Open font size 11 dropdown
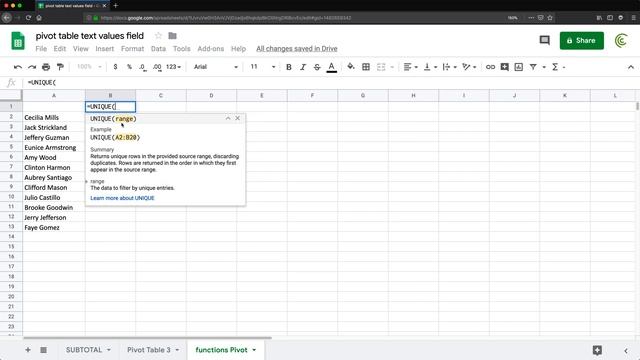This screenshot has height=360, width=640. (x=262, y=67)
